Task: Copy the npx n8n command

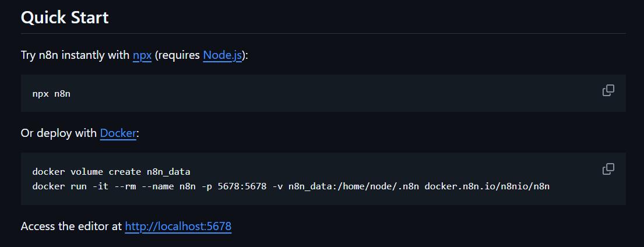Action: (x=608, y=90)
